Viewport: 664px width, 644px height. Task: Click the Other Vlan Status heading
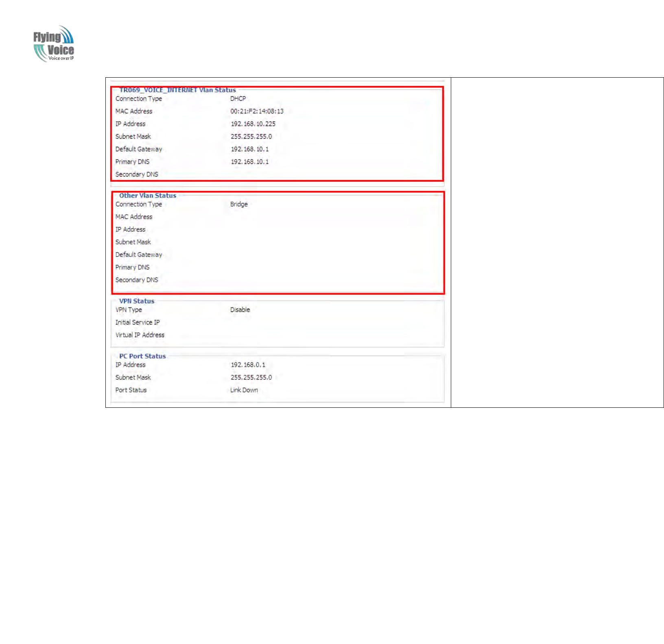[148, 196]
